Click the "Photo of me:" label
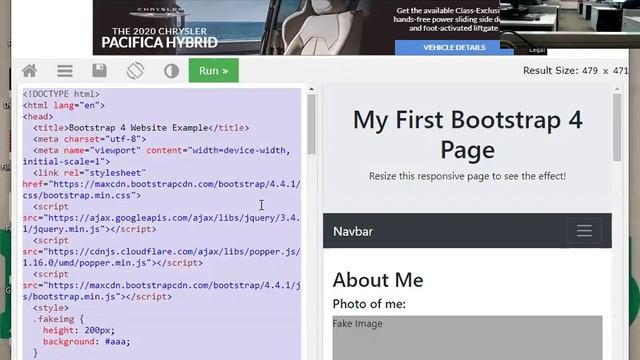 coord(369,304)
